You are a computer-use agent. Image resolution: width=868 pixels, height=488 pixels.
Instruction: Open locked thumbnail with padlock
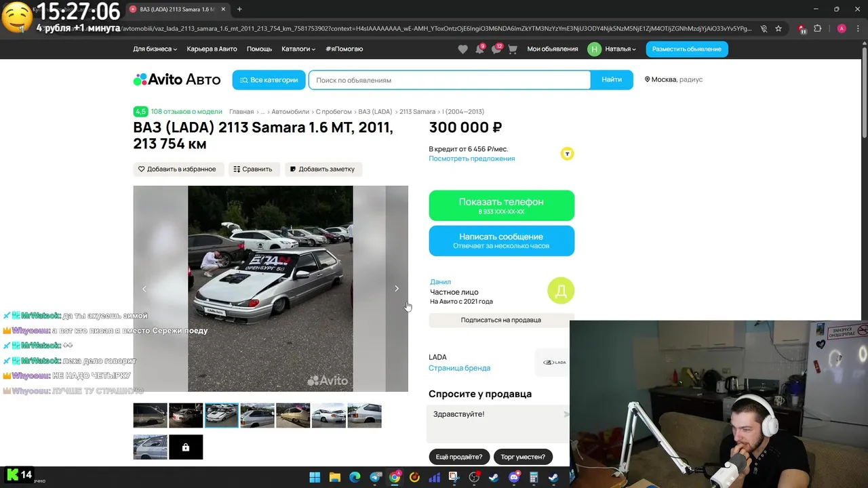coord(186,447)
